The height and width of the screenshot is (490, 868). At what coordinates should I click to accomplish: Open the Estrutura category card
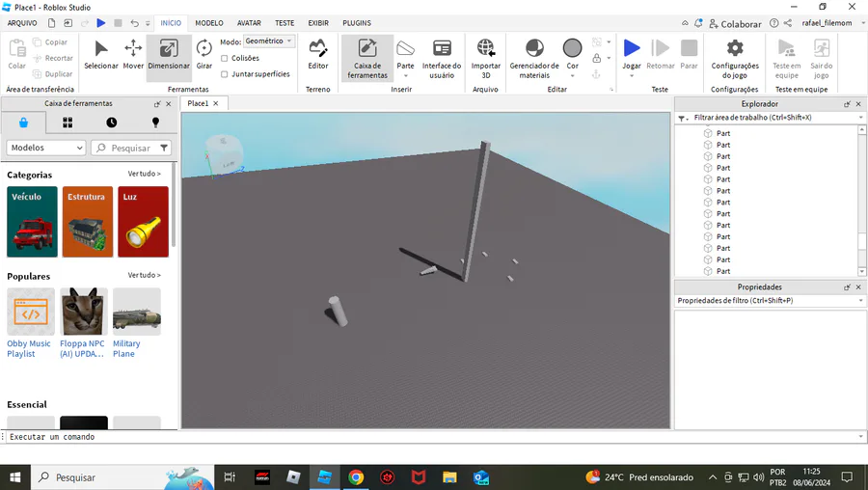point(88,222)
